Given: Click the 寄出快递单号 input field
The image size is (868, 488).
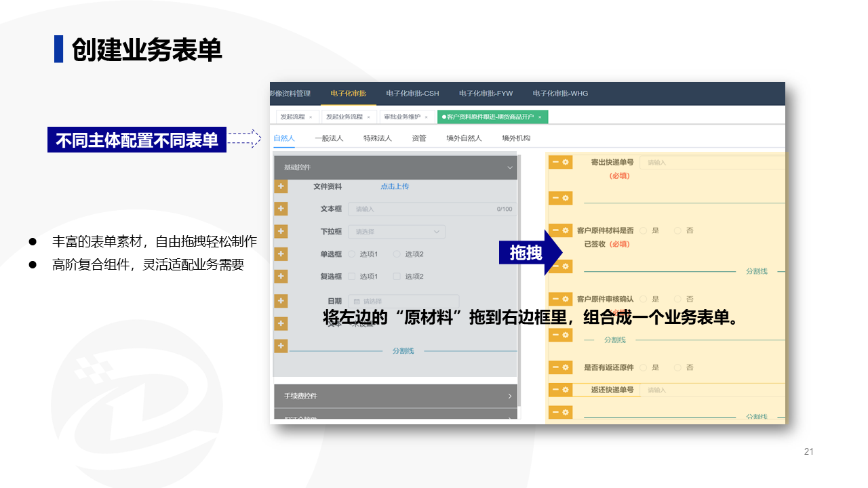Looking at the screenshot, I should point(712,163).
